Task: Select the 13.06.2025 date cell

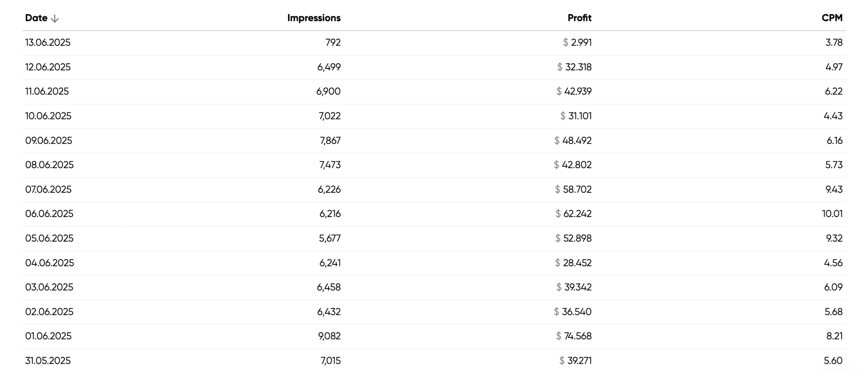Action: point(48,42)
